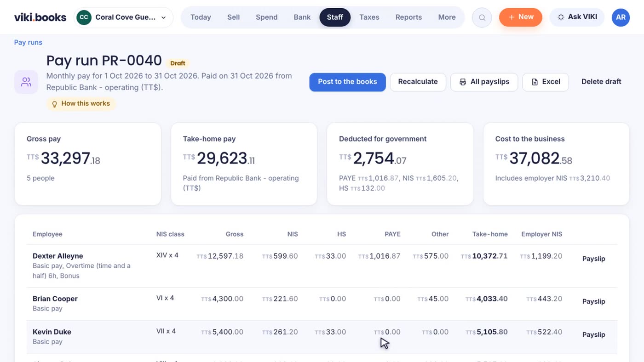Screen dimensions: 644x362
Task: Open Dexter Alleyne's Payslip
Action: (593, 259)
